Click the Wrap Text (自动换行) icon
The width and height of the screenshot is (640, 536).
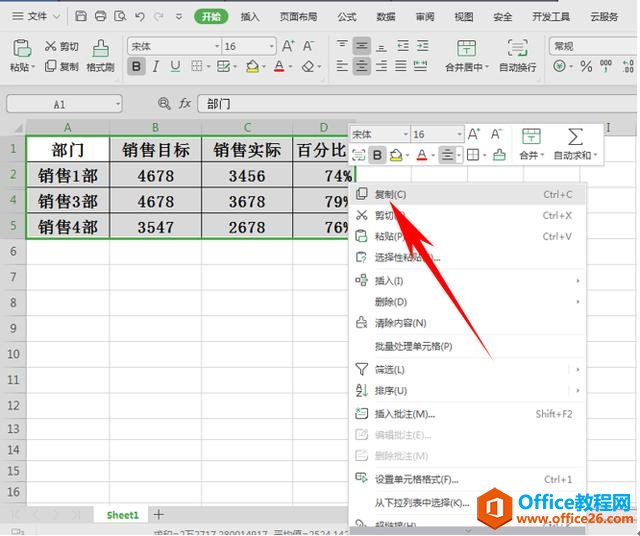pos(517,48)
